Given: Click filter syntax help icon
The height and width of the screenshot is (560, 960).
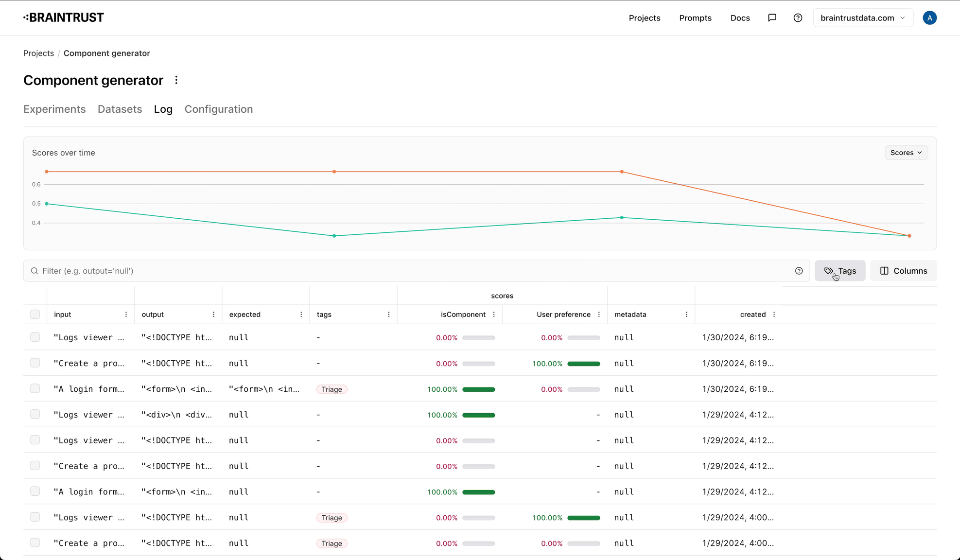Looking at the screenshot, I should pyautogui.click(x=799, y=271).
